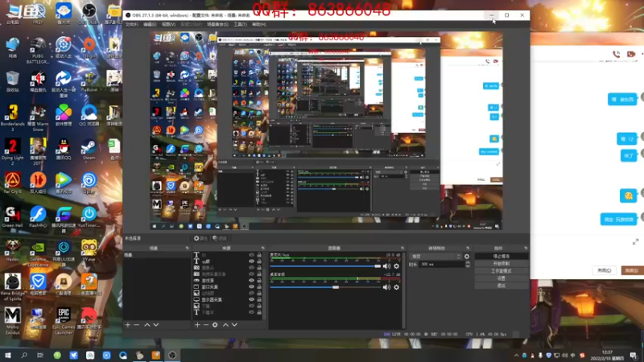Move source down arrow in Sources panel

point(234,325)
